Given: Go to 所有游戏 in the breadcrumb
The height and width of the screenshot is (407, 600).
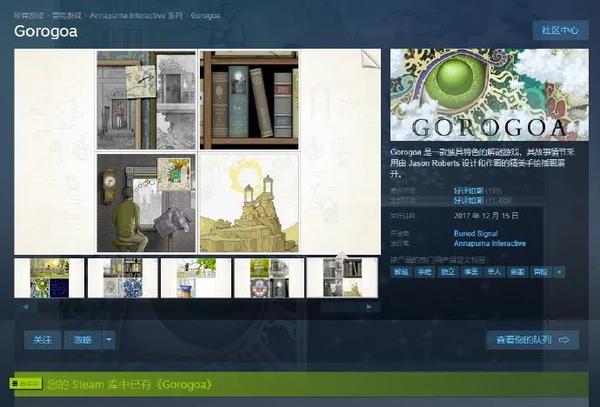Looking at the screenshot, I should point(29,16).
